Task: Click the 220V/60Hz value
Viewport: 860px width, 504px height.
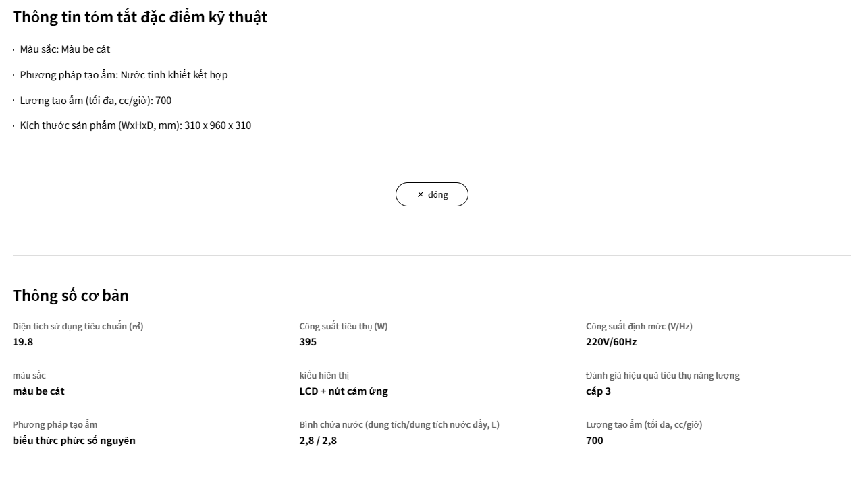Action: [611, 342]
